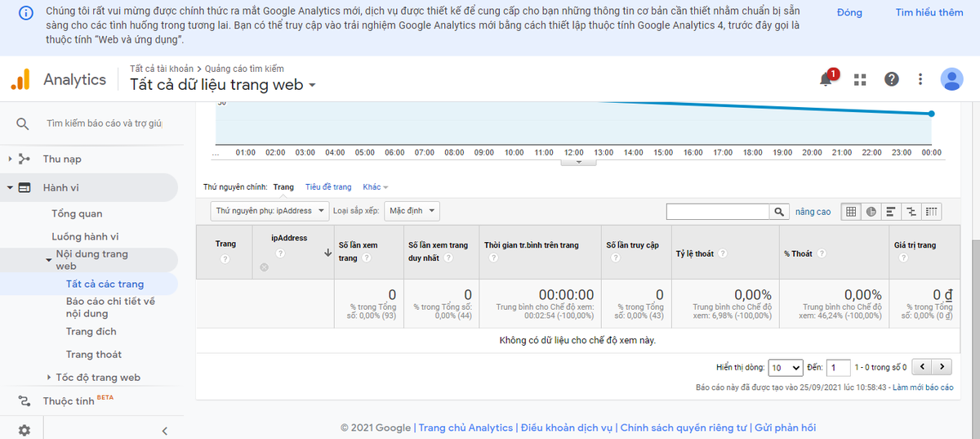980x439 pixels.
Task: Open the Google apps grid
Action: (x=860, y=79)
